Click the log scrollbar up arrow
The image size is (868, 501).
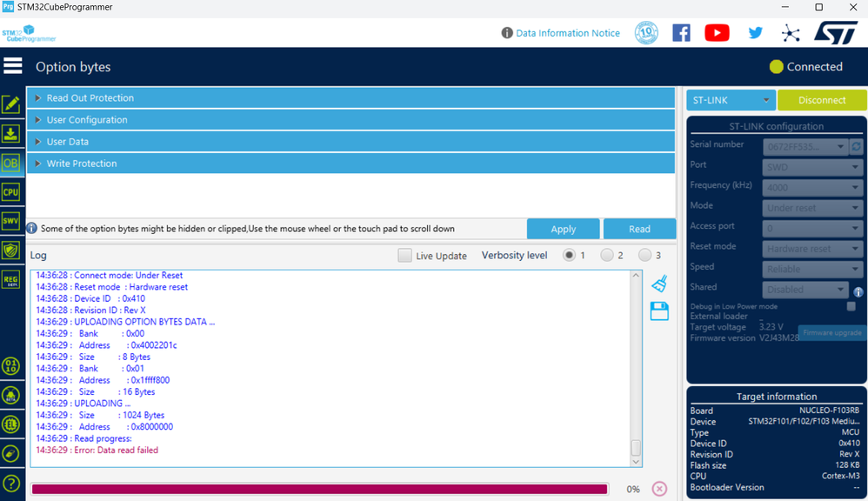(636, 276)
